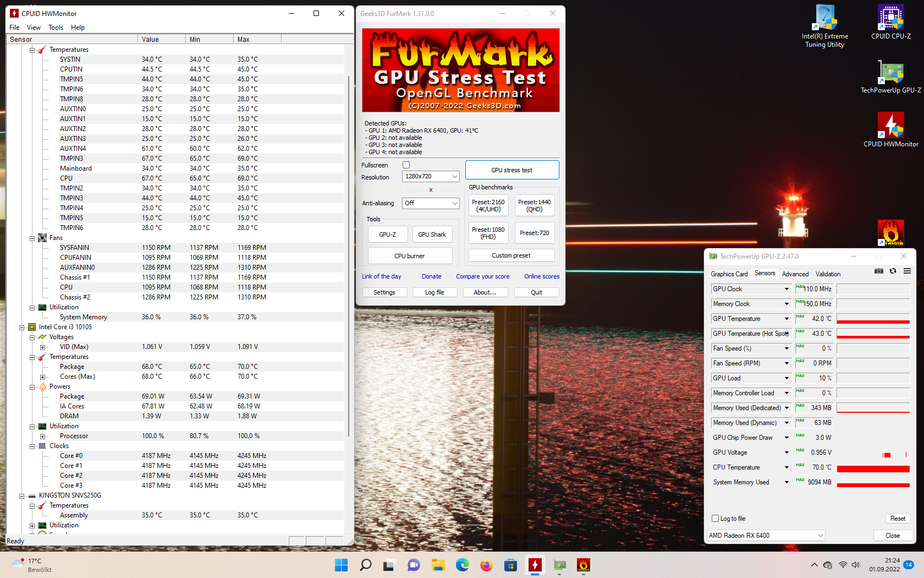Click the GPU Voltage sensor graph
The width and height of the screenshot is (924, 578).
click(873, 452)
